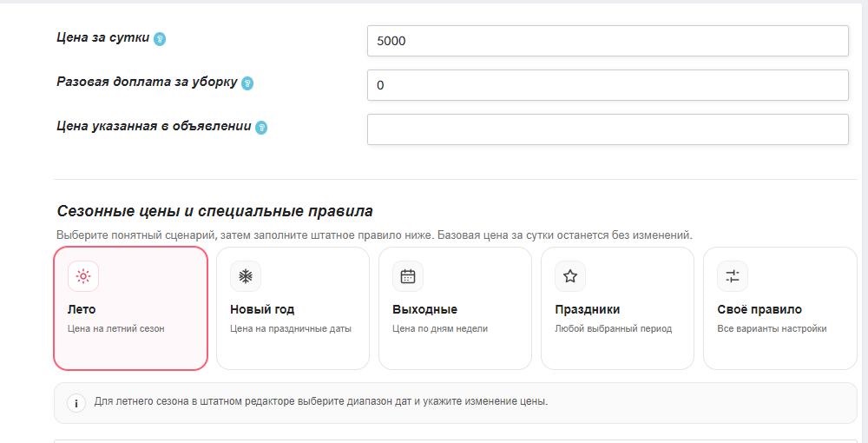Click the hint text Для летнего сезона
Viewport: 868px width, 443px height.
321,401
